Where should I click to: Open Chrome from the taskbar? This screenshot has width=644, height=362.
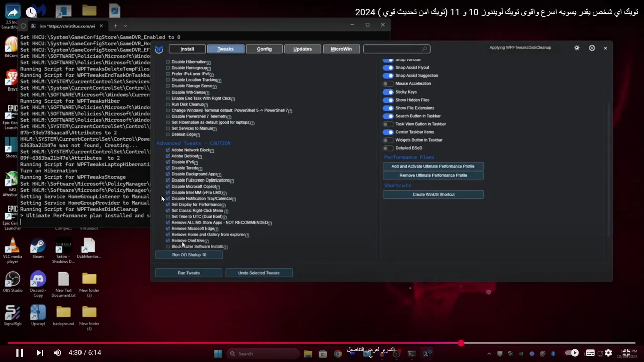coord(338,354)
